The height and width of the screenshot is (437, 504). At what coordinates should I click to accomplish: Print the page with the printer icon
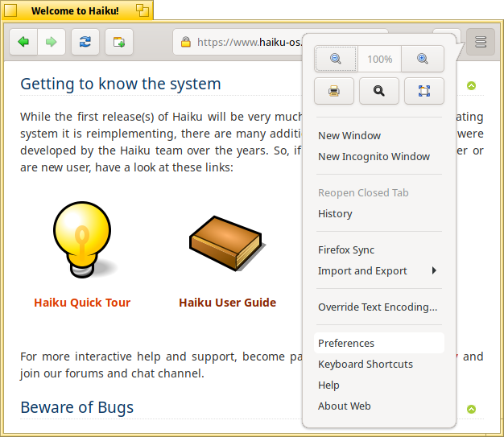334,91
